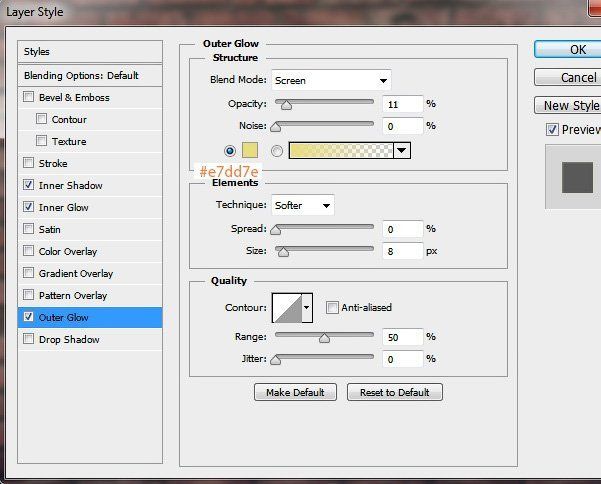
Task: Select the gradient radio button
Action: click(277, 150)
